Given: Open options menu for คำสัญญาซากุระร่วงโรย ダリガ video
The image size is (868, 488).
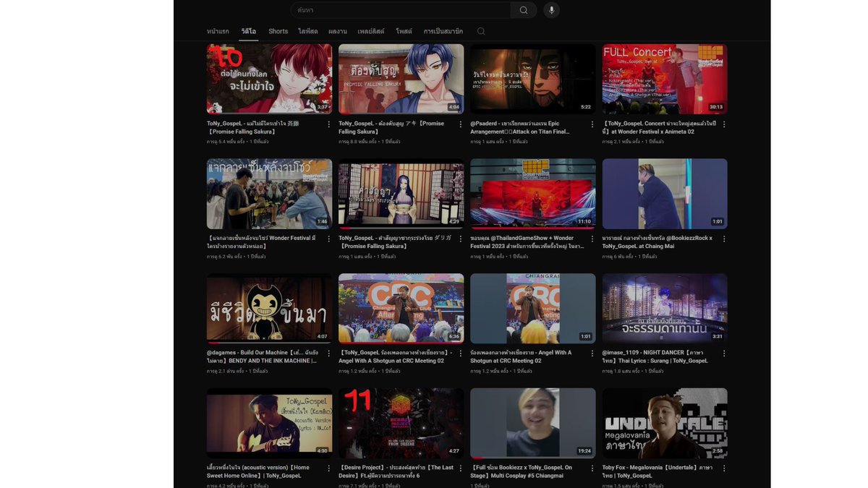Looking at the screenshot, I should (x=461, y=239).
